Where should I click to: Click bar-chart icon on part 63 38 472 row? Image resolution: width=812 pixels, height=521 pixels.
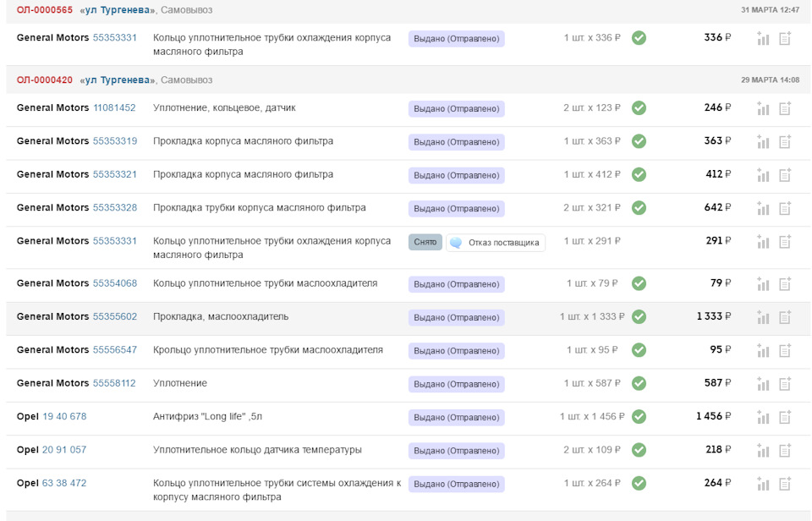pos(761,484)
